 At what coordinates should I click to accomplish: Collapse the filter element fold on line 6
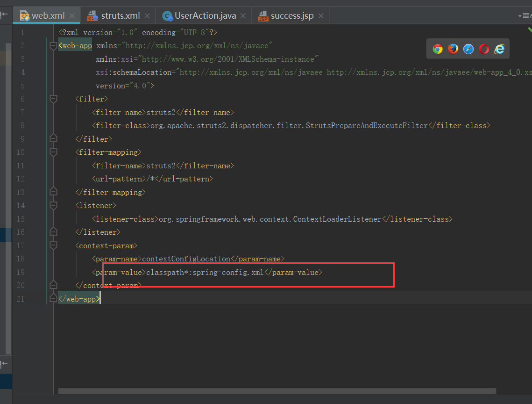point(53,99)
